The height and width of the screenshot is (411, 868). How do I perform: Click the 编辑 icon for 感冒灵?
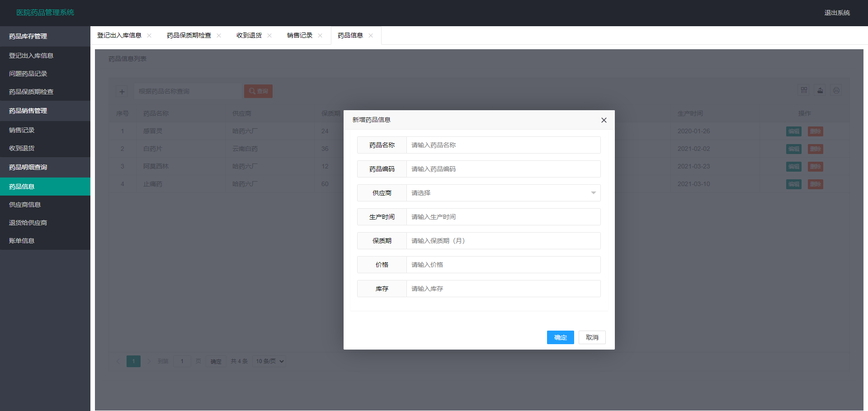tap(793, 131)
